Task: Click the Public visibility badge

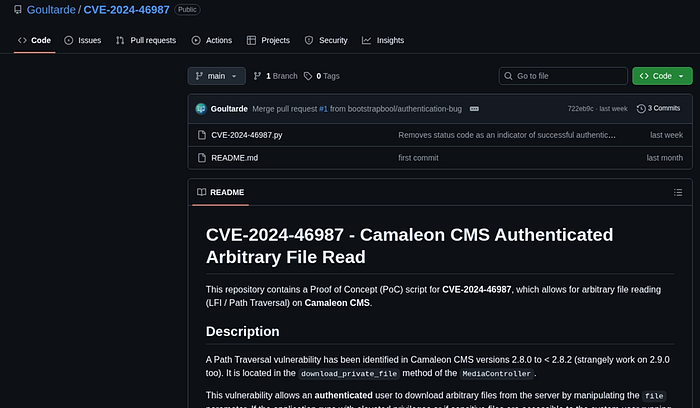Action: pyautogui.click(x=187, y=9)
